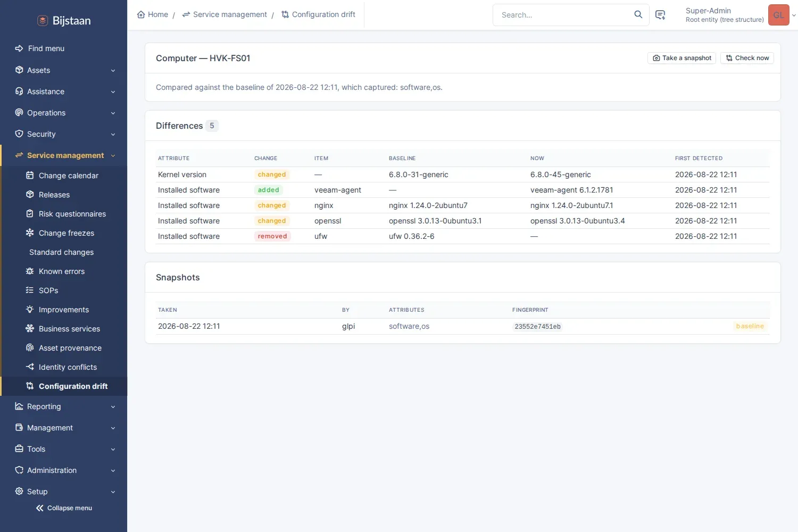798x532 pixels.
Task: Open the user profile dropdown arrow
Action: pyautogui.click(x=794, y=15)
